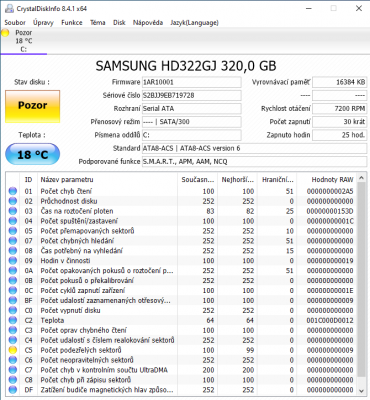Click the Současn... column header
Image resolution: width=370 pixels, height=400 pixels.
click(198, 180)
